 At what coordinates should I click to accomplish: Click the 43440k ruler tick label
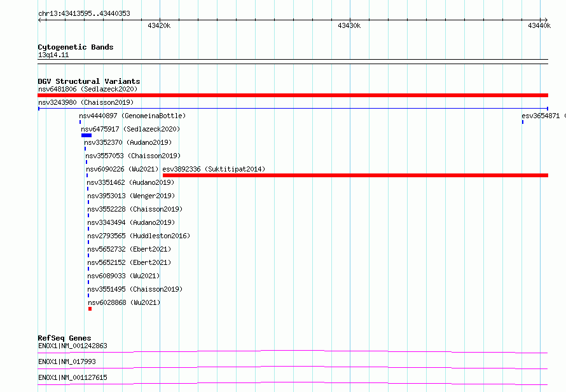[x=539, y=25]
